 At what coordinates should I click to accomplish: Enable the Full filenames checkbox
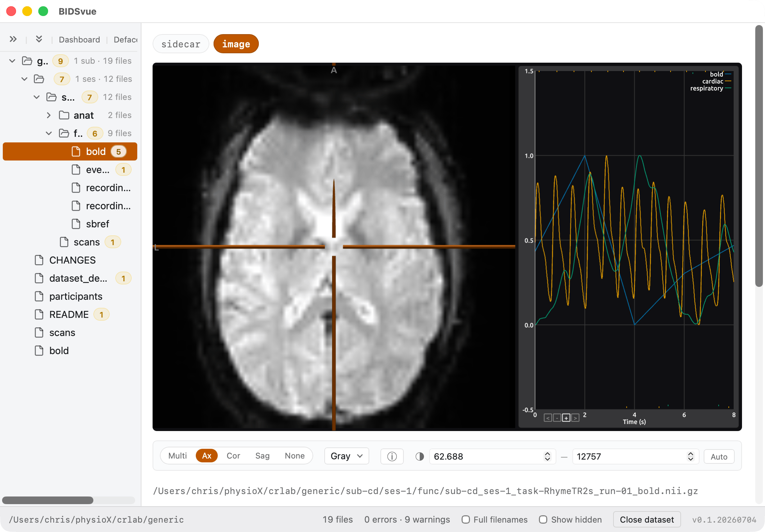point(465,519)
